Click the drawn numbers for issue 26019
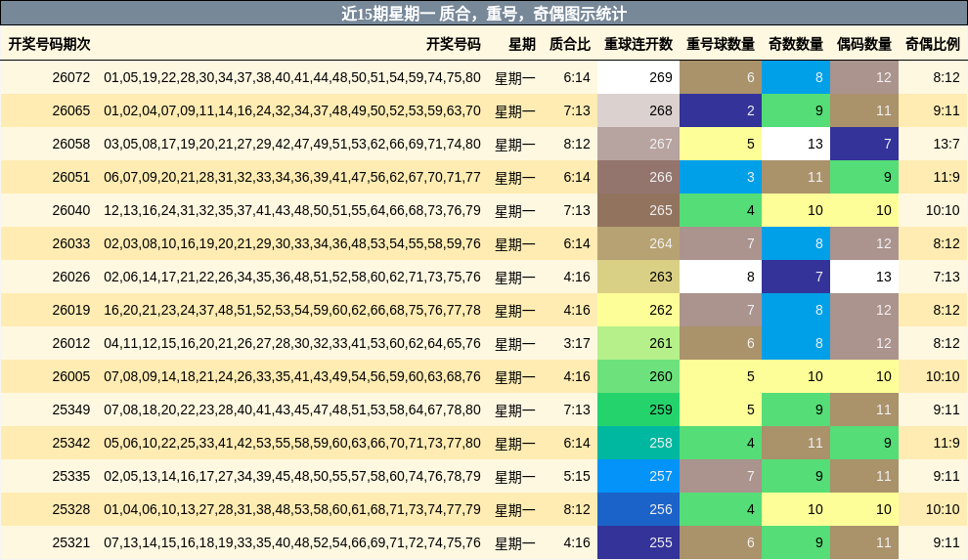Image resolution: width=968 pixels, height=560 pixels. tap(292, 310)
